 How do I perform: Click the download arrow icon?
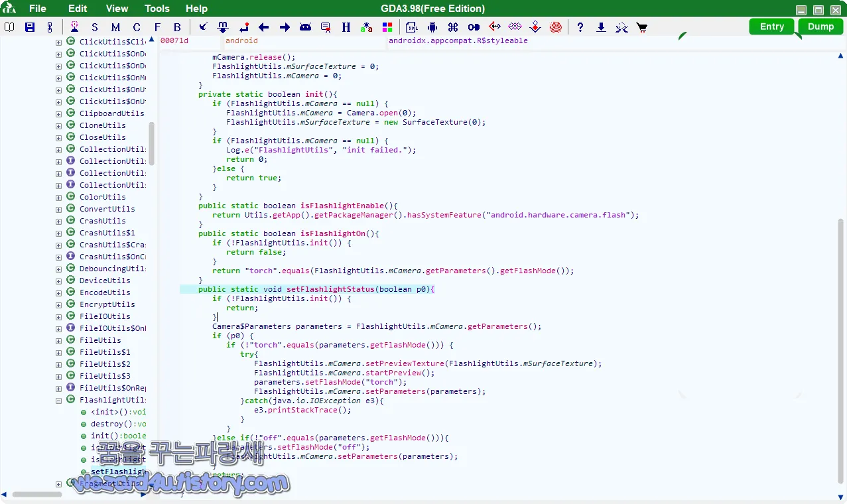click(601, 27)
